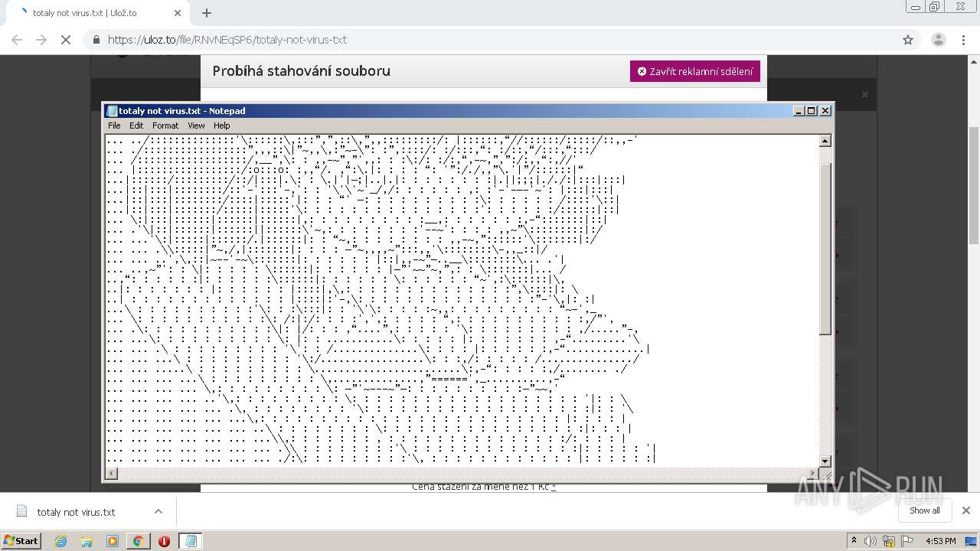Image resolution: width=980 pixels, height=551 pixels.
Task: Go back in Chrome
Action: (x=17, y=40)
